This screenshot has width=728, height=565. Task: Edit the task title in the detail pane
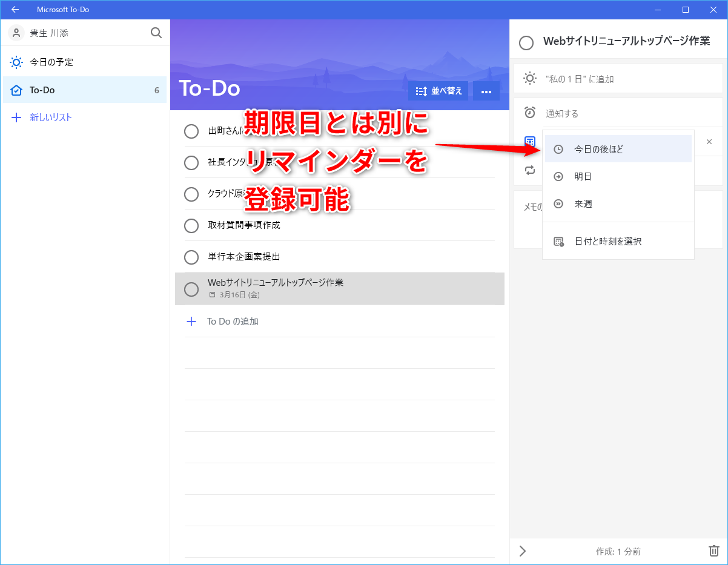click(x=627, y=41)
